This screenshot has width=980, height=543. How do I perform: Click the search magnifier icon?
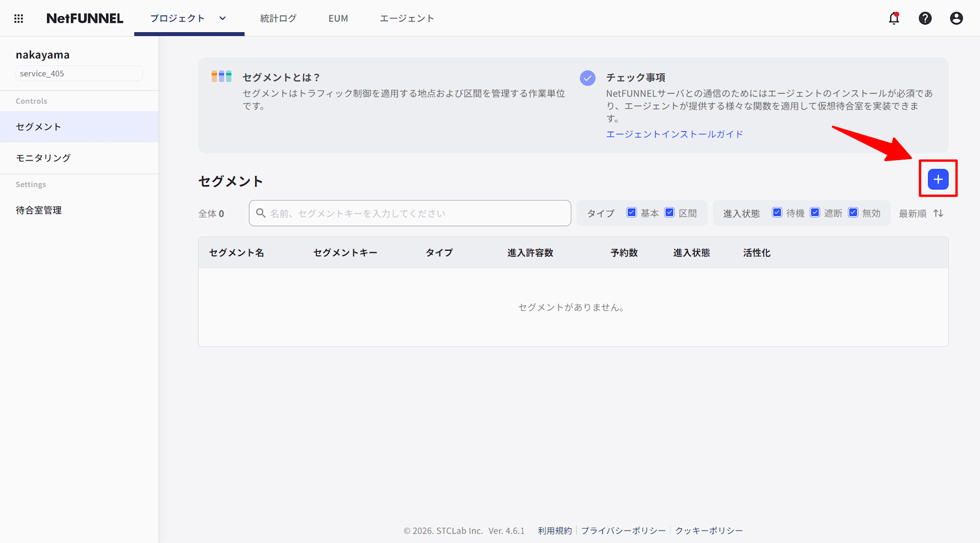pyautogui.click(x=261, y=213)
